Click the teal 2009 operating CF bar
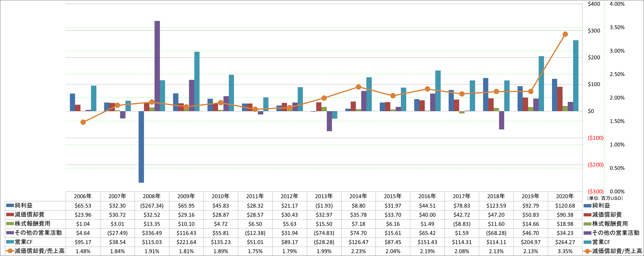Viewport: 644px width, 256px height. [x=197, y=81]
